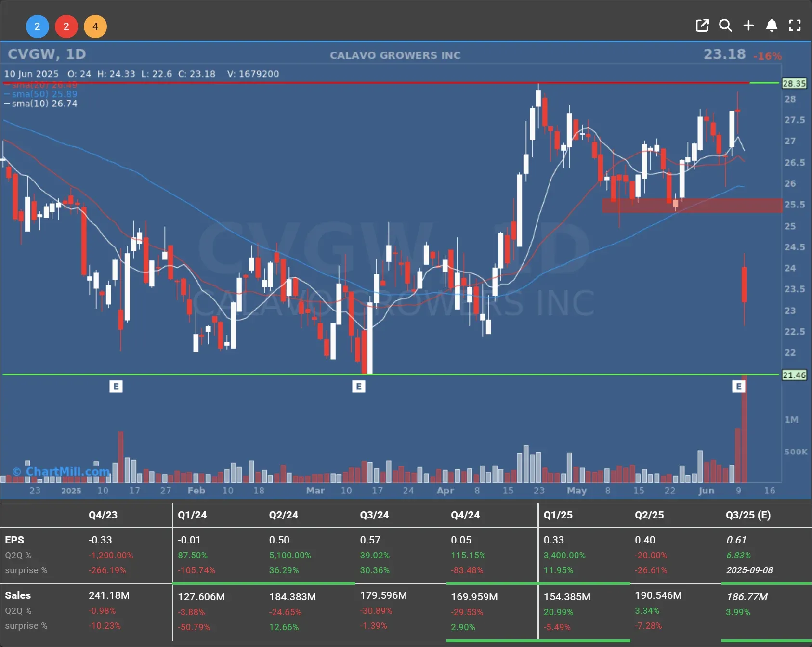
Task: Click the blue badge showing 2
Action: 37,26
